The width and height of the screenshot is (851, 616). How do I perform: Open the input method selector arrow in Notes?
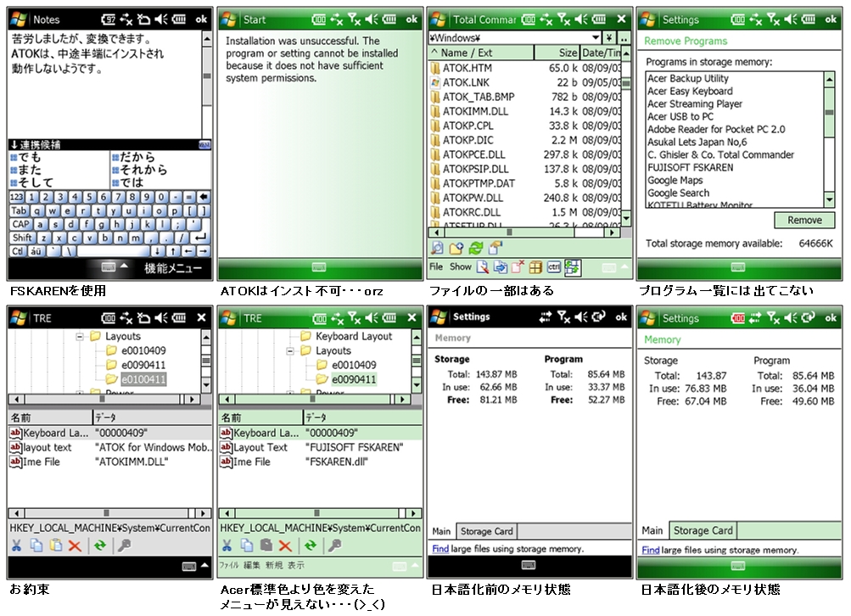coord(124,266)
